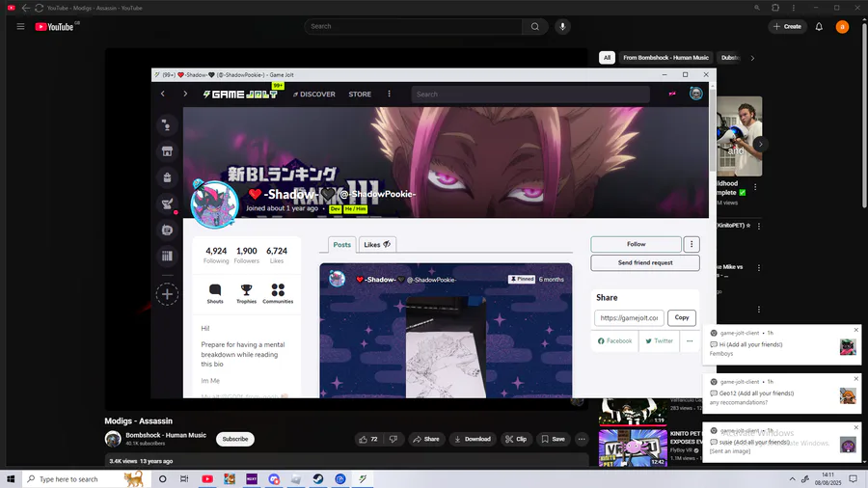View the 6,724 Likes count
The width and height of the screenshot is (868, 488).
tap(277, 255)
